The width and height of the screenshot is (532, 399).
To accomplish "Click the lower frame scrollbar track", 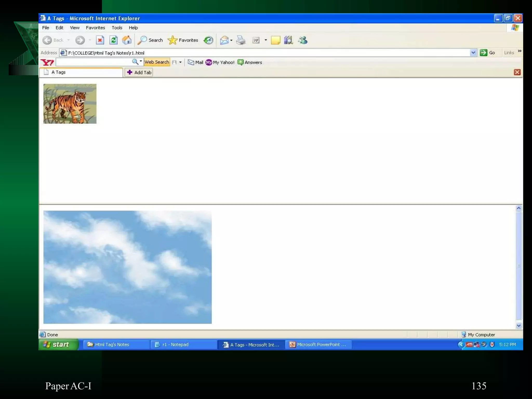I will tap(518, 266).
